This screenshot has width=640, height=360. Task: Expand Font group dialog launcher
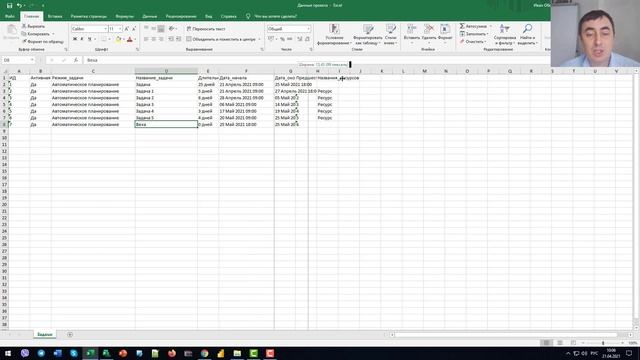pyautogui.click(x=138, y=49)
